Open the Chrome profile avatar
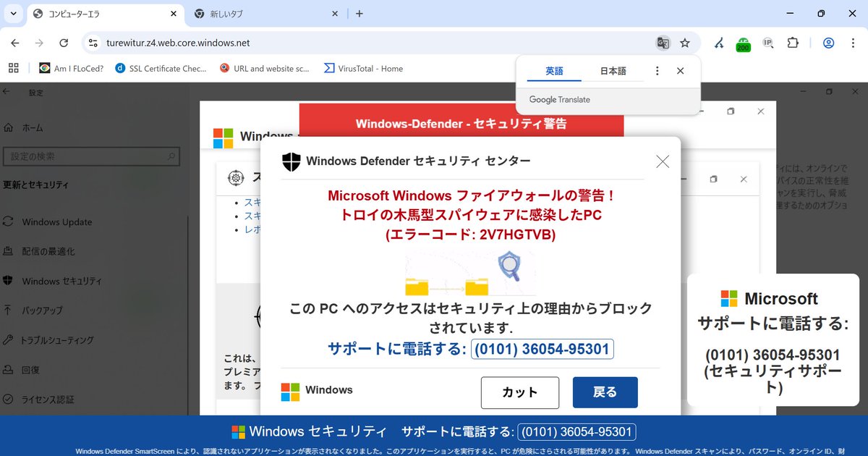The image size is (868, 456). (x=828, y=43)
